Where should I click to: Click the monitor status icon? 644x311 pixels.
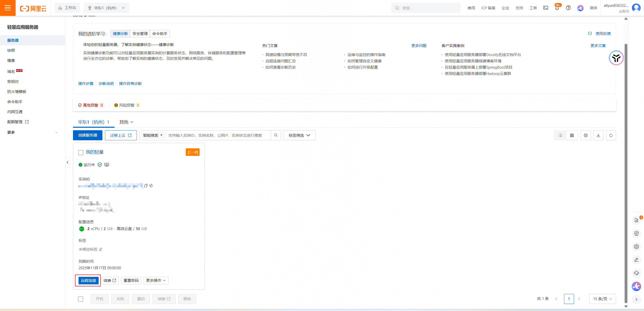tap(107, 165)
